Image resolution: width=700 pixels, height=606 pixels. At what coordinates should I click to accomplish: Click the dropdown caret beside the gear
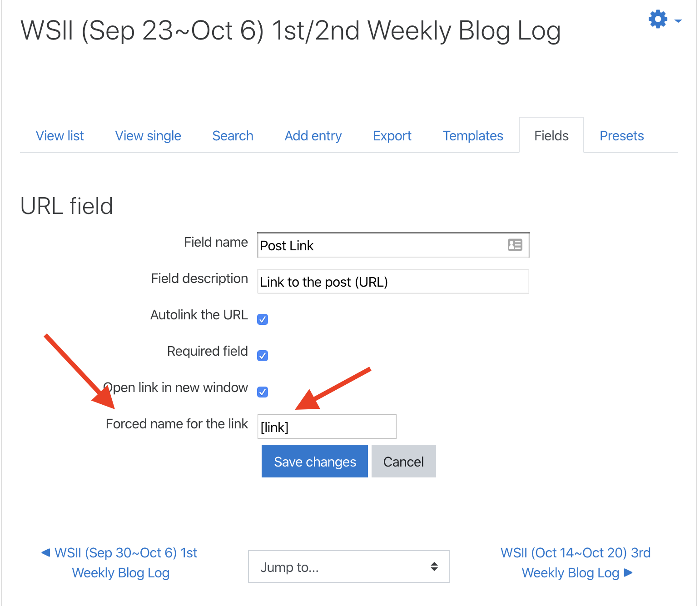click(678, 21)
